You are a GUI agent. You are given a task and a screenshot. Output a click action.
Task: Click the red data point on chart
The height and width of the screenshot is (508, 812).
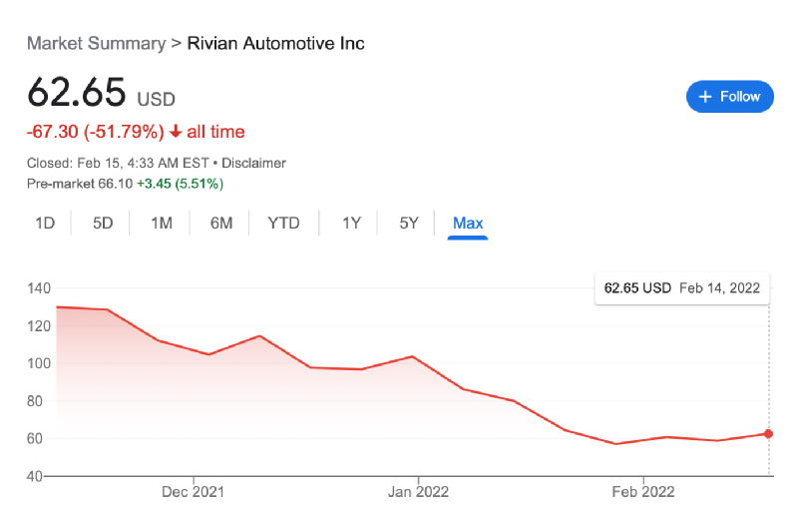pos(769,433)
